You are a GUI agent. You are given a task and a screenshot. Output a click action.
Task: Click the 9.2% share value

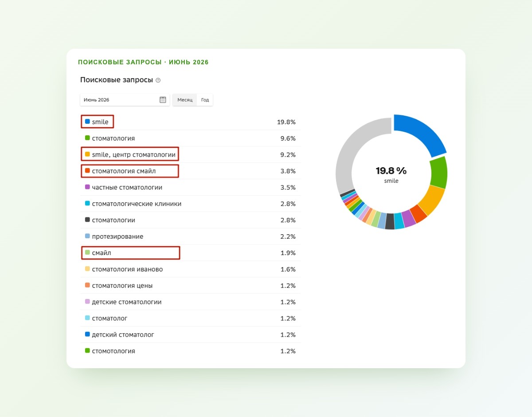pyautogui.click(x=288, y=155)
